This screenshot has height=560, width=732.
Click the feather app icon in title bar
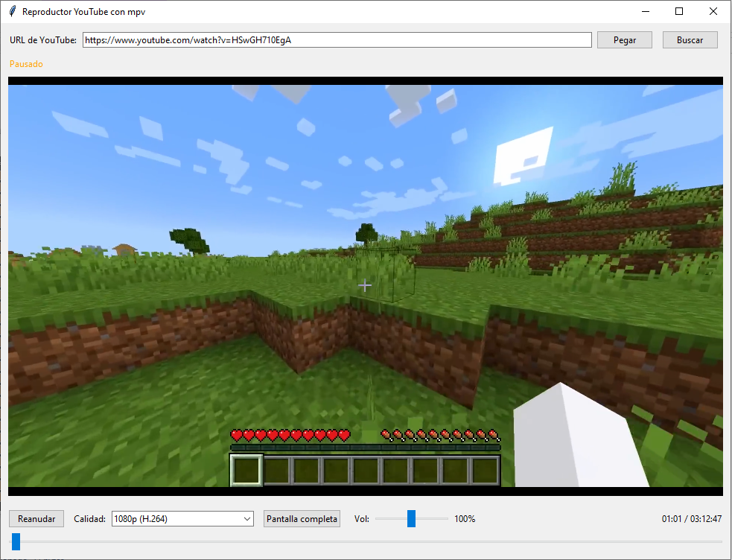(x=13, y=12)
